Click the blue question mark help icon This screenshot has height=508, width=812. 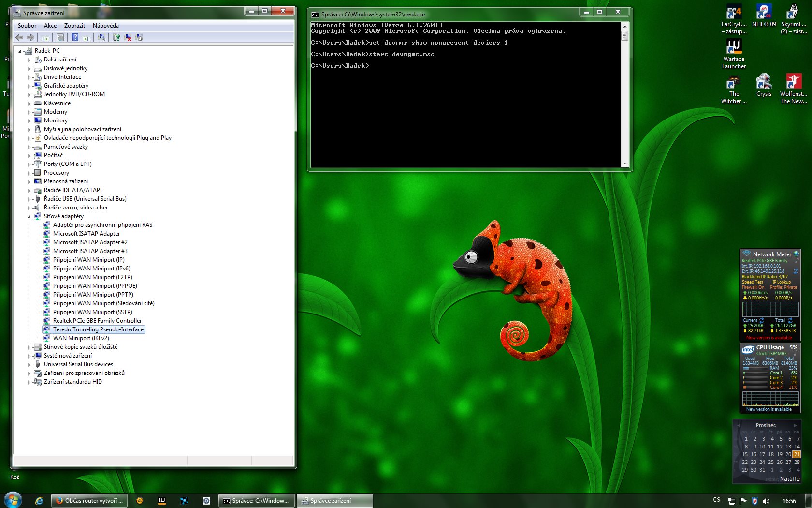coord(75,37)
